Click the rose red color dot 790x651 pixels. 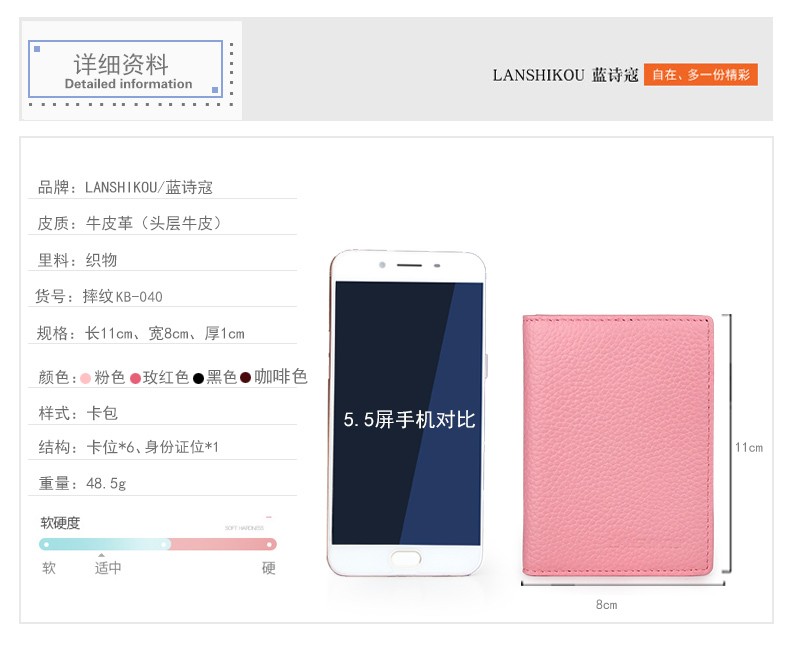coord(135,378)
